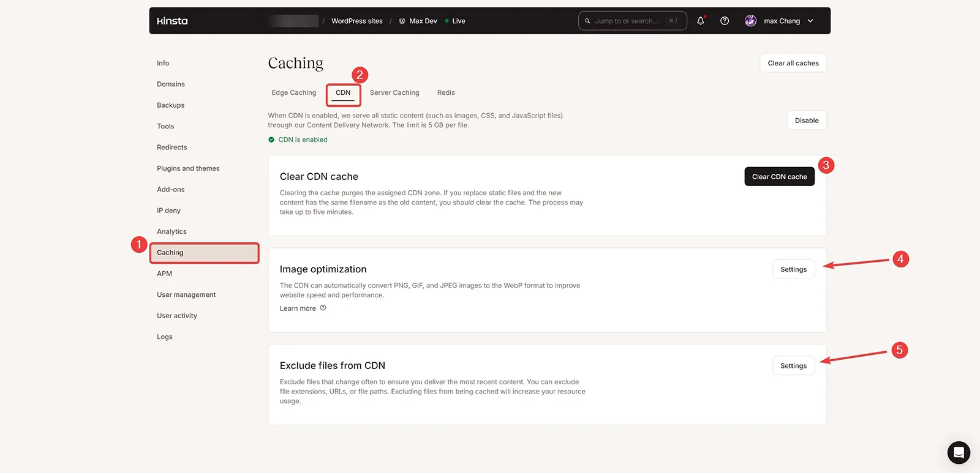Switch to the CDN tab

click(x=343, y=93)
